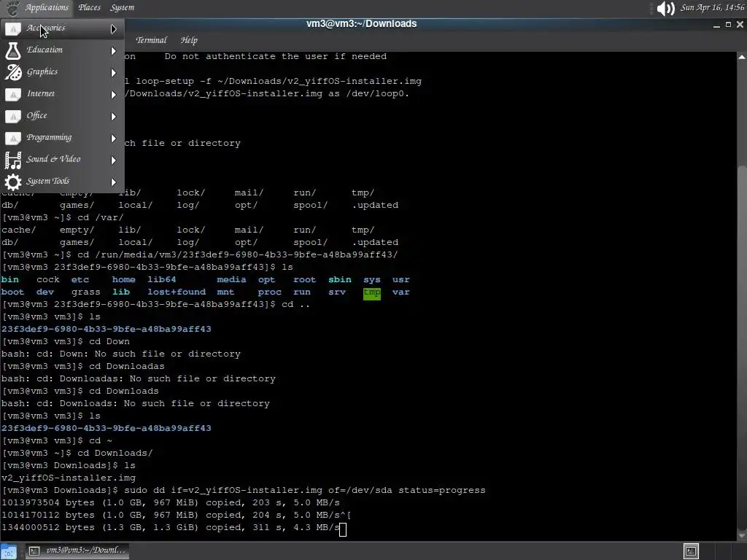Click the System Tools gear icon

coord(13,182)
